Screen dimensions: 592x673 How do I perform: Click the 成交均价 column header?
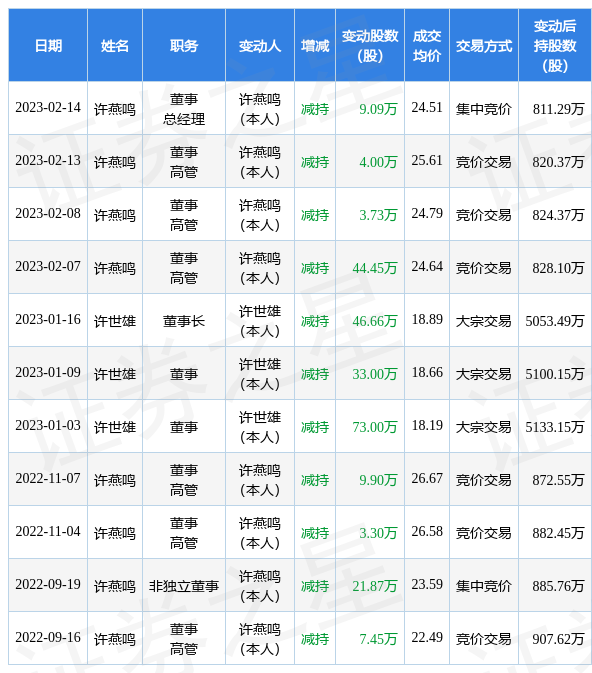pyautogui.click(x=427, y=45)
